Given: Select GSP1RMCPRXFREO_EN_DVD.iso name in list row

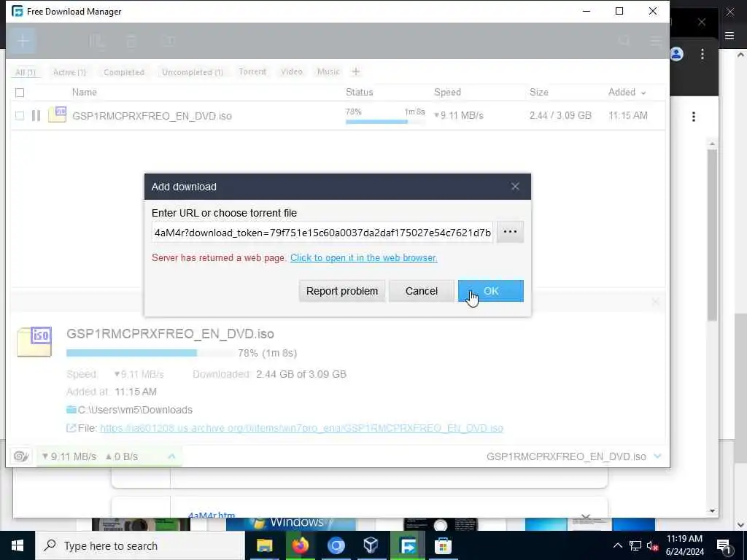Looking at the screenshot, I should (152, 116).
